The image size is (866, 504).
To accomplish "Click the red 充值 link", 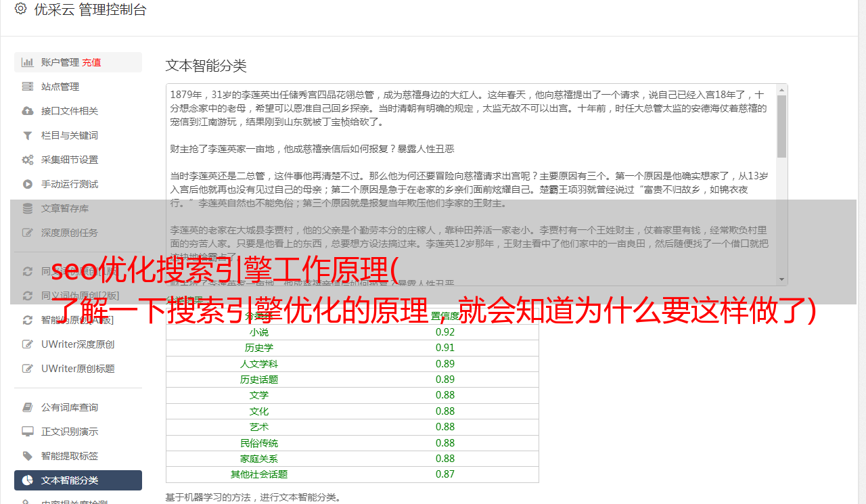I will click(91, 62).
